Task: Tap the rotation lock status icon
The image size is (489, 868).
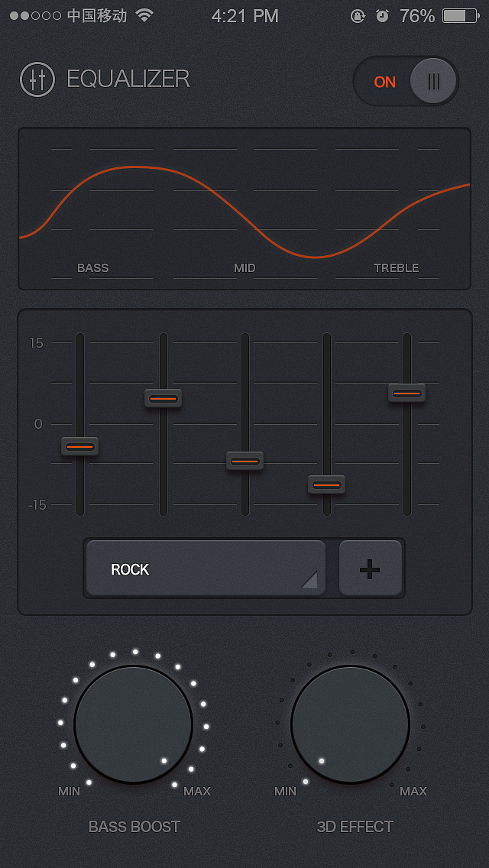Action: (358, 16)
